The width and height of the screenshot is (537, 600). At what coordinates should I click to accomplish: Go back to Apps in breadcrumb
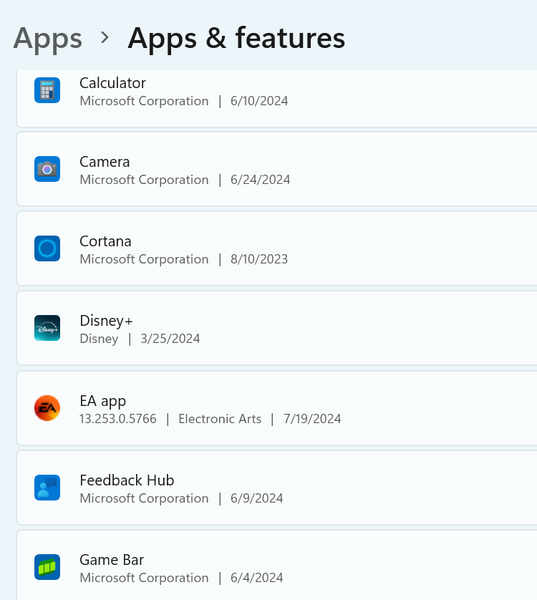48,39
